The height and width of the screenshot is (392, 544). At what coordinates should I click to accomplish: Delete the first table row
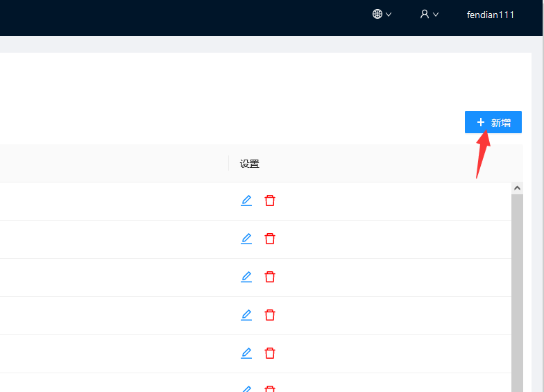click(270, 201)
